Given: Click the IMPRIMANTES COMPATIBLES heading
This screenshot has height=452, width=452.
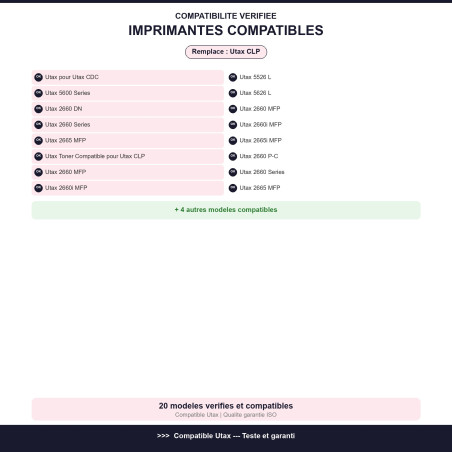Looking at the screenshot, I should pyautogui.click(x=226, y=30).
